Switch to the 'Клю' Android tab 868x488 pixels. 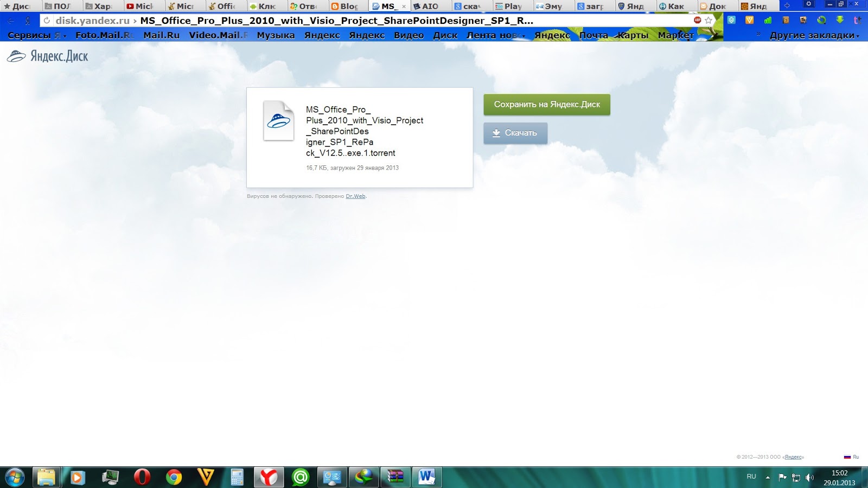pos(266,7)
